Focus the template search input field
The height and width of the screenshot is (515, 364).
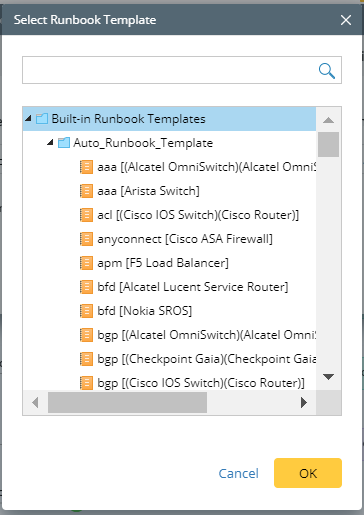tap(170, 70)
